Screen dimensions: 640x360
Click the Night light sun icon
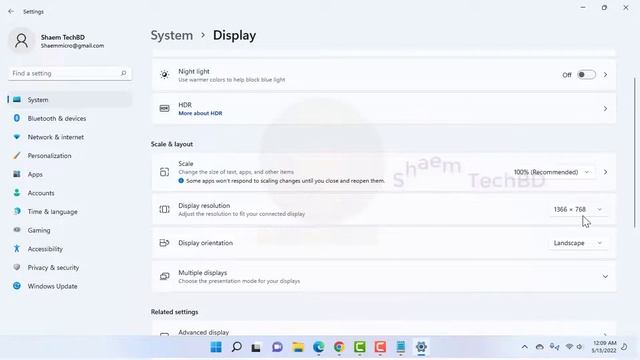coord(164,75)
